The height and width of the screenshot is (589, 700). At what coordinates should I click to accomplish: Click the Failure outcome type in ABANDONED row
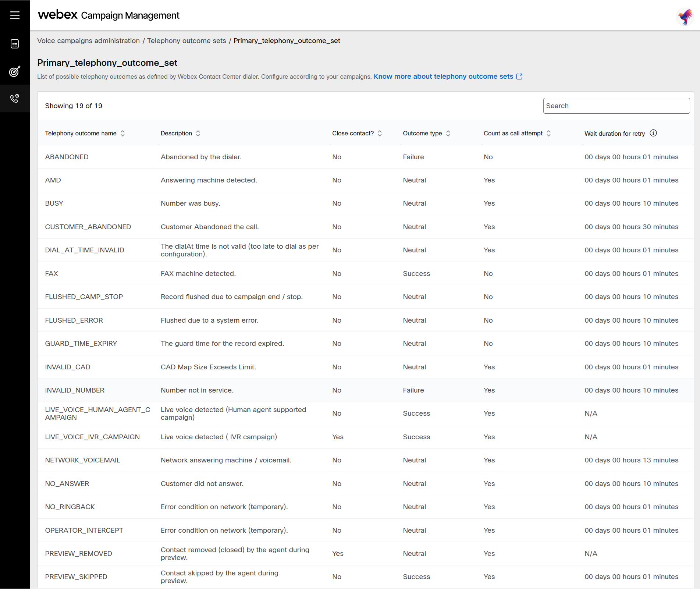413,157
